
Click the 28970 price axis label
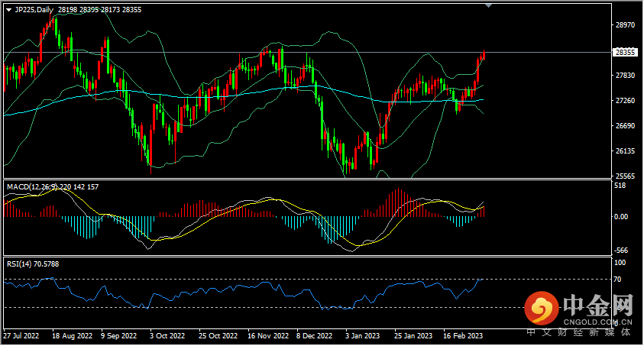[x=625, y=25]
